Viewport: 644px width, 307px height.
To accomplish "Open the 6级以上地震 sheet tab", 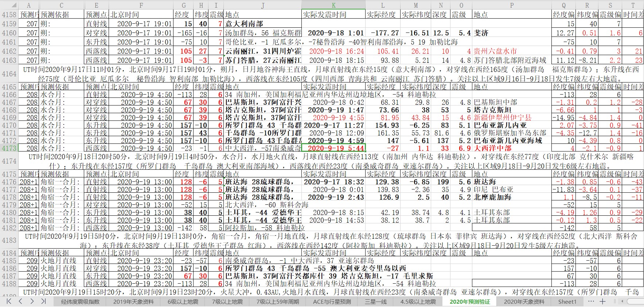I will coord(183,302).
